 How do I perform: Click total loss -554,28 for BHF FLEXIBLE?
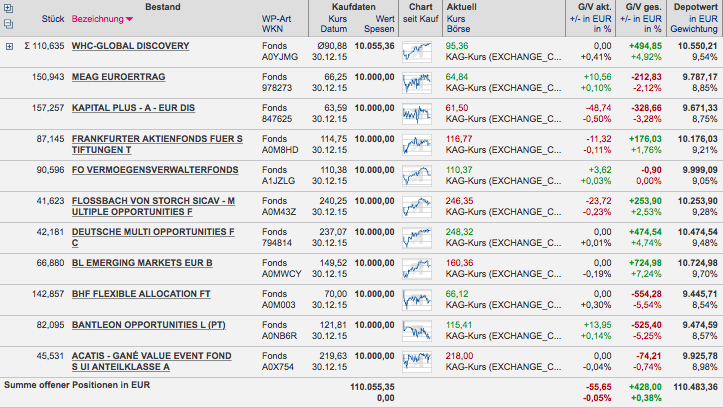point(646,294)
